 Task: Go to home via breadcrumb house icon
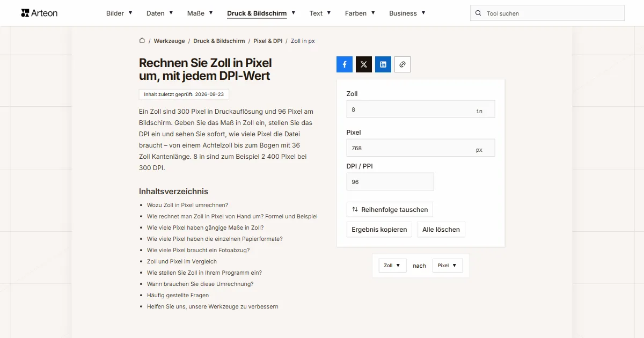pyautogui.click(x=142, y=41)
